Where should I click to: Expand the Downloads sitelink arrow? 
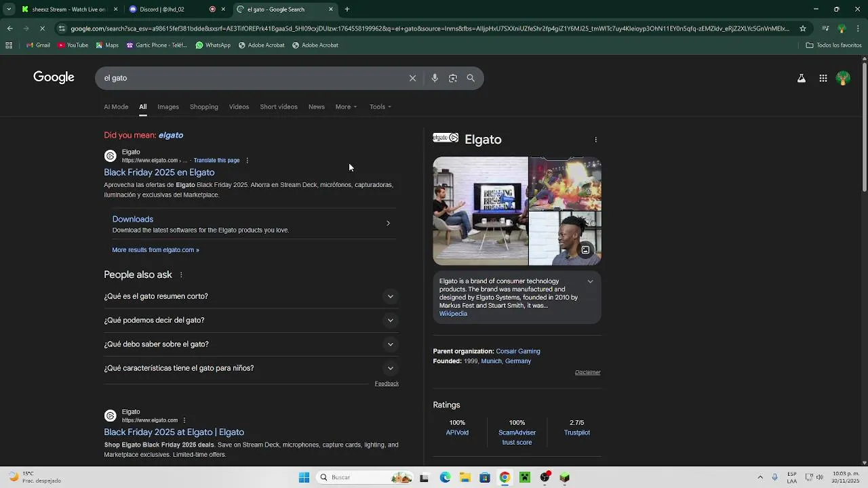388,223
